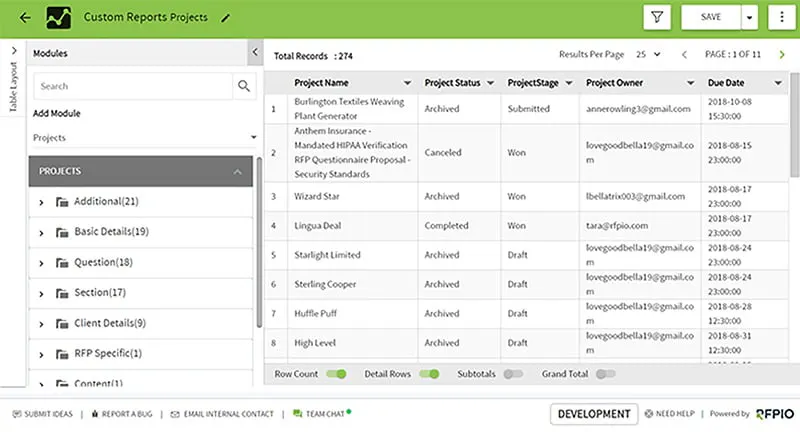Click the DEVELOPMENT button
Screen dimensions: 800x432
pos(594,414)
